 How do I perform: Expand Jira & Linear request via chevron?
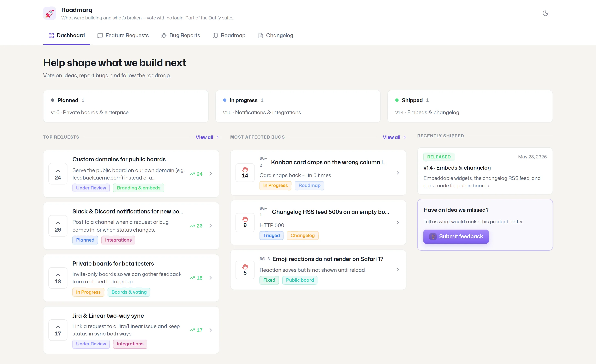[x=211, y=330]
